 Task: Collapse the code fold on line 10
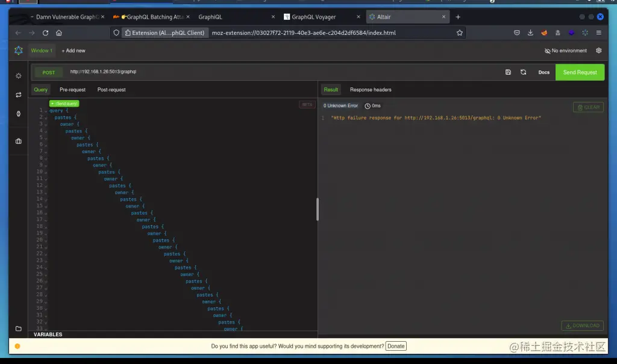tap(46, 172)
